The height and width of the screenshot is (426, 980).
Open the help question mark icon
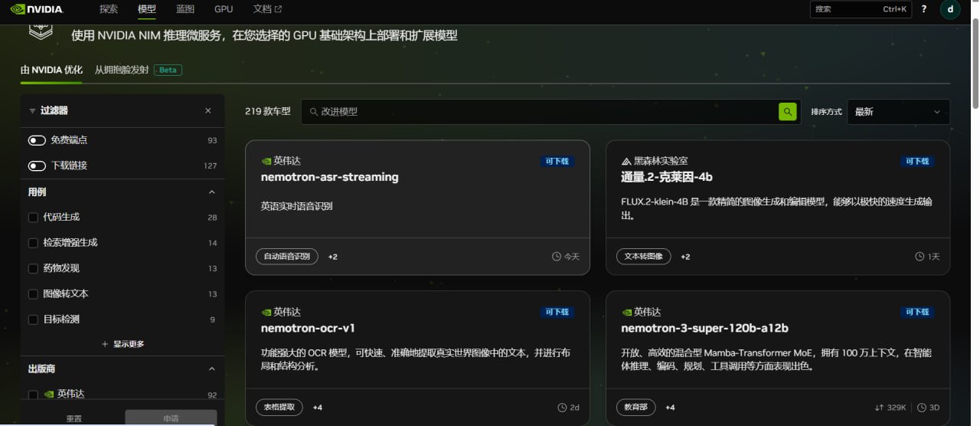[x=924, y=9]
